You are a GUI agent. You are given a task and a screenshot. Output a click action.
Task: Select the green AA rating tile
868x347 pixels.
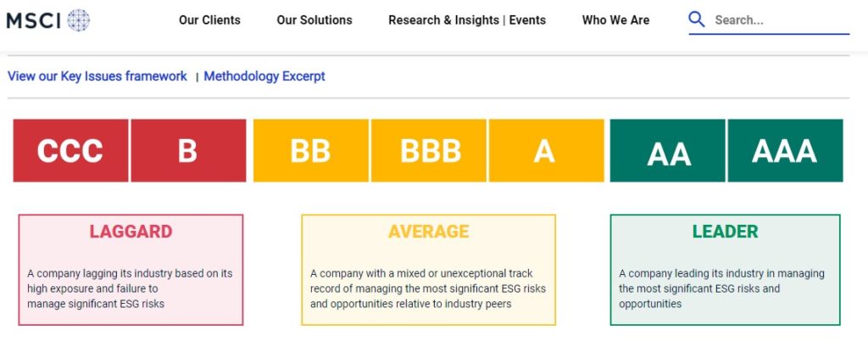coord(668,150)
